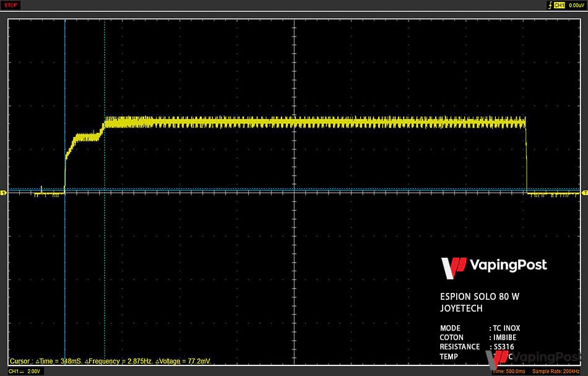The image size is (588, 376).
Task: Click the VapingPost brand text
Action: (508, 265)
